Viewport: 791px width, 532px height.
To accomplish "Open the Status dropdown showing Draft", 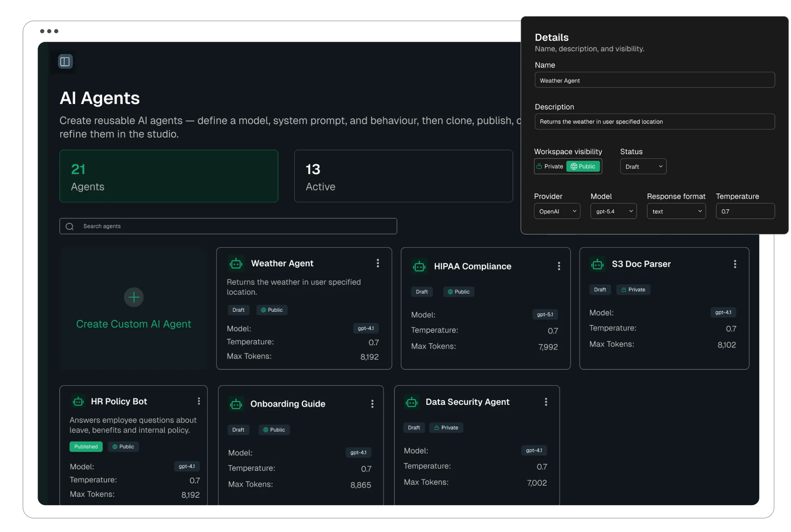I will 643,166.
